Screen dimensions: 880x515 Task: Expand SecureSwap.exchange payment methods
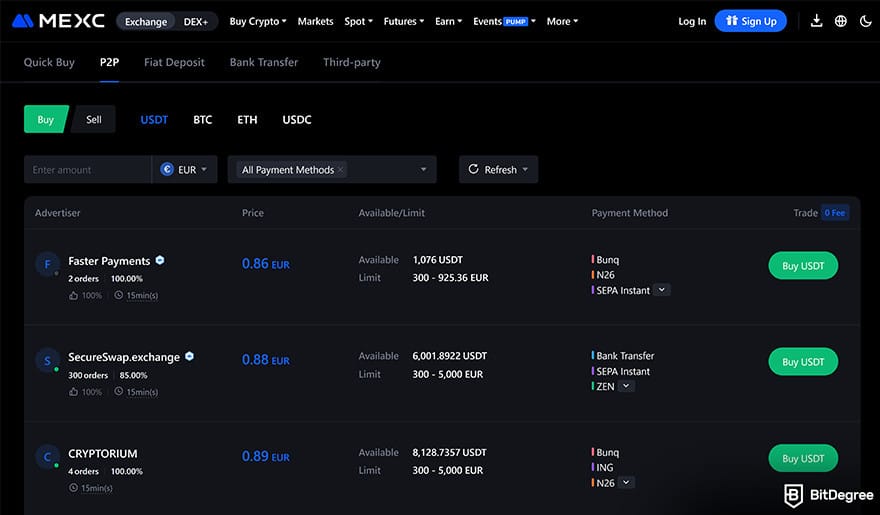(626, 386)
